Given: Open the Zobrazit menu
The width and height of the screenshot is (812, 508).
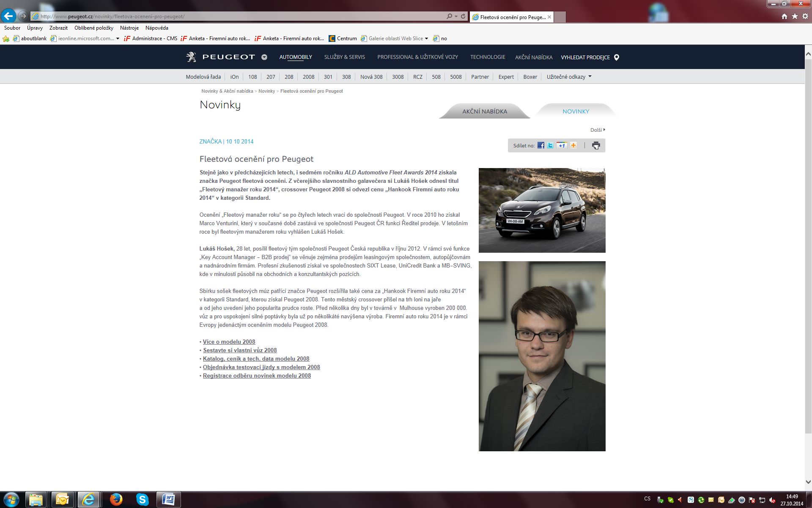Looking at the screenshot, I should pyautogui.click(x=58, y=28).
